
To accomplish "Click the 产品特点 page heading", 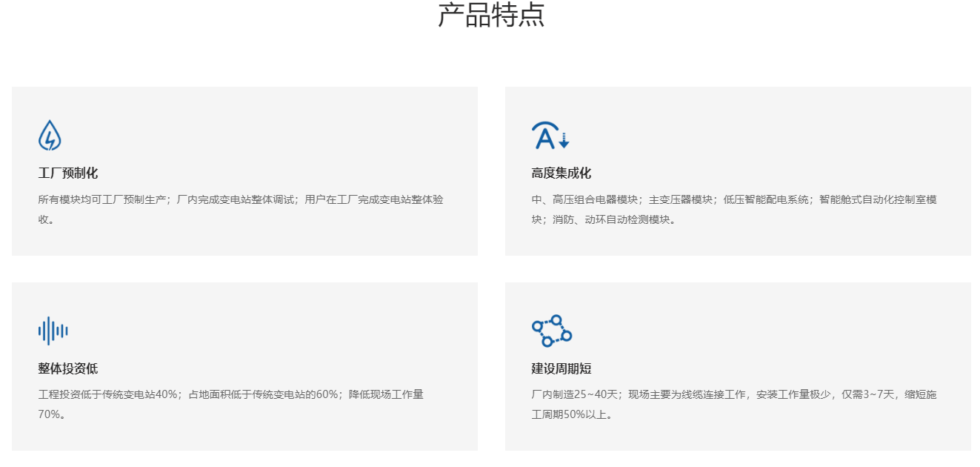I will click(491, 15).
